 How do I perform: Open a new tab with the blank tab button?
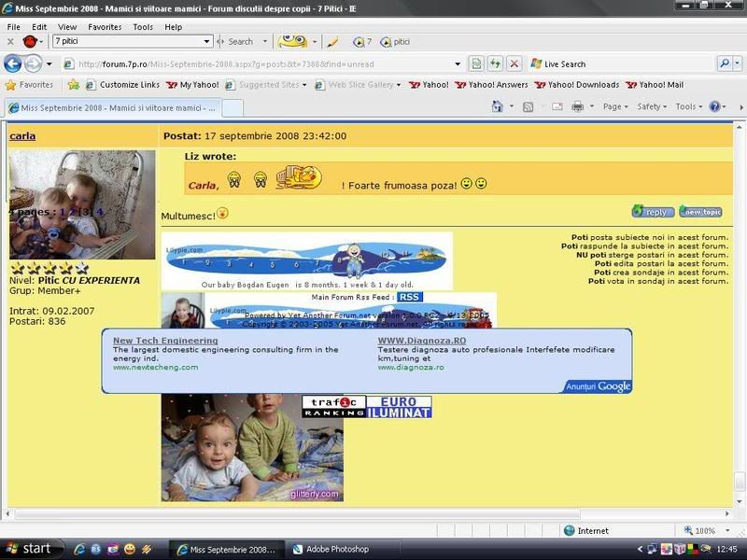pyautogui.click(x=233, y=108)
